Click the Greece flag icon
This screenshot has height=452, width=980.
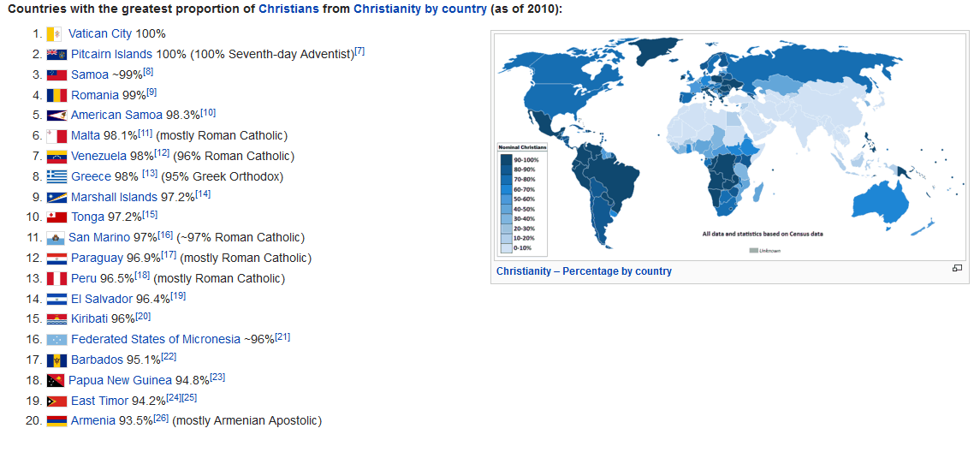pos(57,177)
